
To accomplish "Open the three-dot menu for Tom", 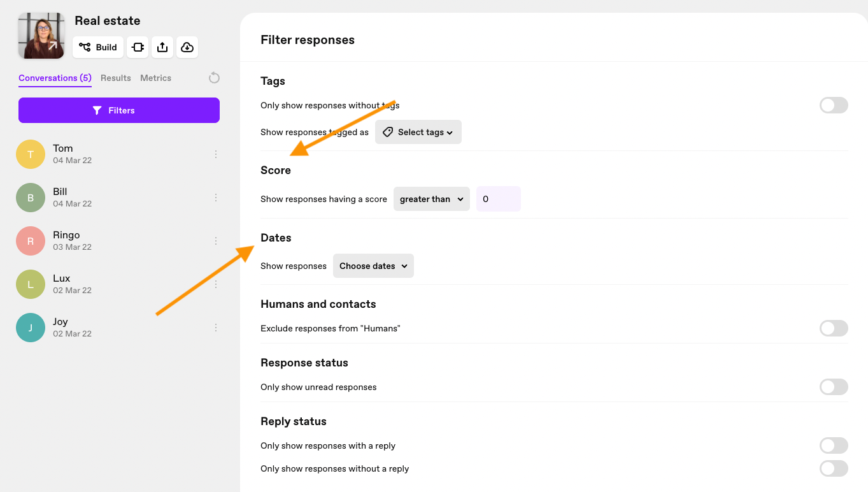I will tap(216, 154).
